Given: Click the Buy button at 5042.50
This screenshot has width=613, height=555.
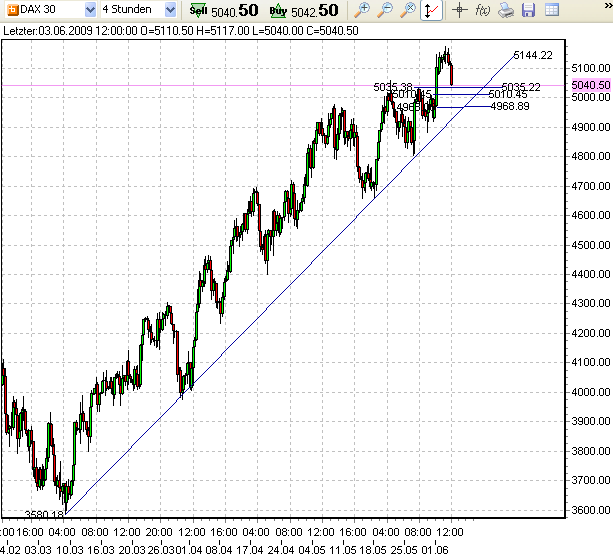Looking at the screenshot, I should [304, 11].
